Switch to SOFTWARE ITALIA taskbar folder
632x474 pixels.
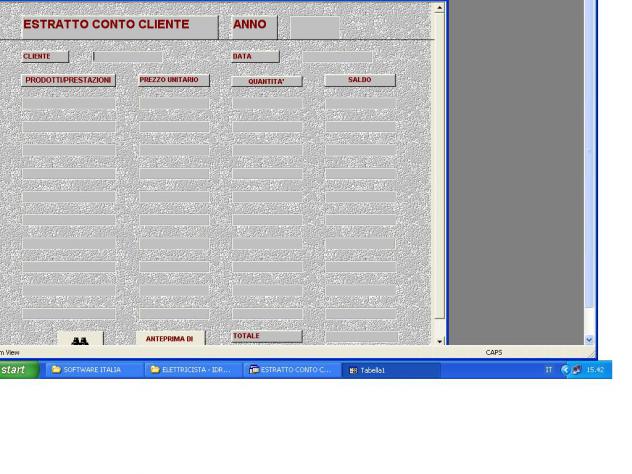94,370
